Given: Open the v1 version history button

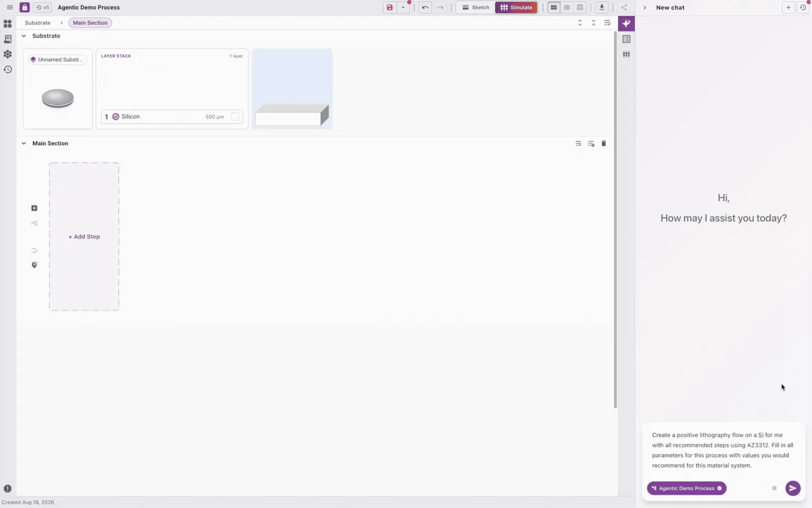Looking at the screenshot, I should [x=43, y=8].
